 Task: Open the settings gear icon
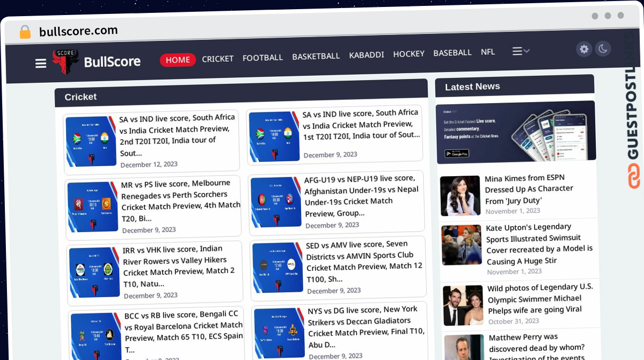pos(584,49)
